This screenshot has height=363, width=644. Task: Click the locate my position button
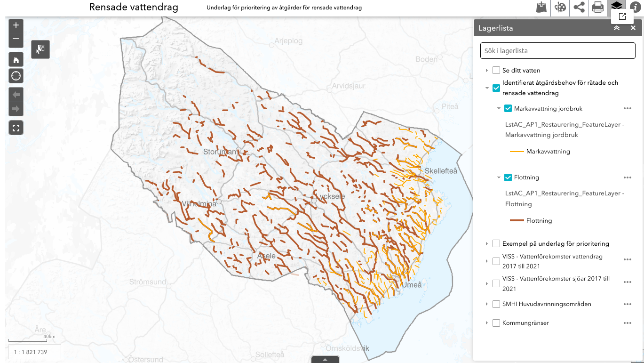[x=16, y=76]
